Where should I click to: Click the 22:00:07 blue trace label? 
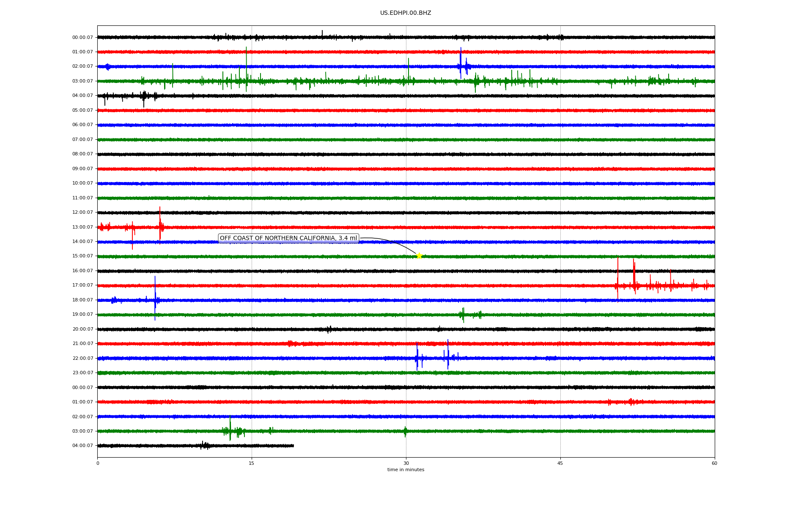(x=82, y=359)
